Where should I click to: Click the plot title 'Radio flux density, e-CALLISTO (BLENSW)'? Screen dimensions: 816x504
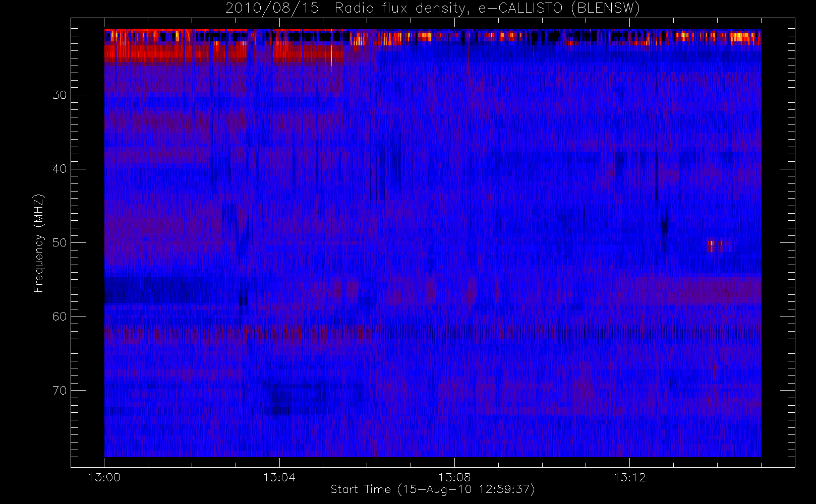(x=487, y=9)
